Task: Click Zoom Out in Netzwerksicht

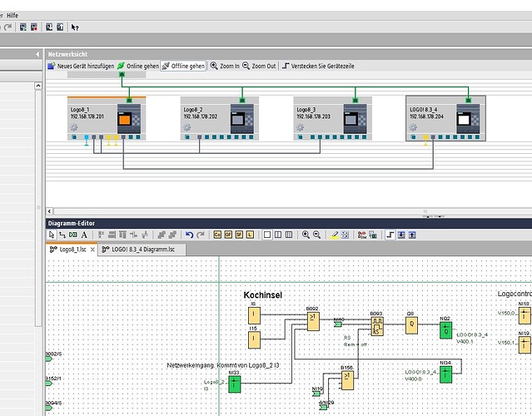Action: click(x=259, y=66)
